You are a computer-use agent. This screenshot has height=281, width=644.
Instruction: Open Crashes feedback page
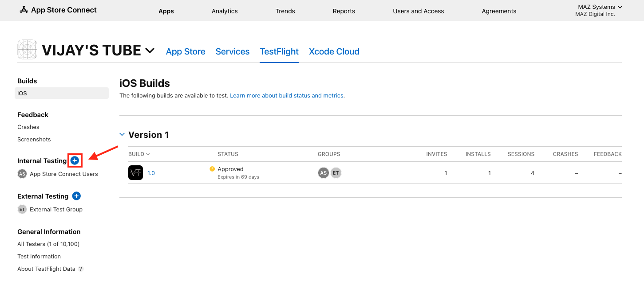(x=28, y=127)
